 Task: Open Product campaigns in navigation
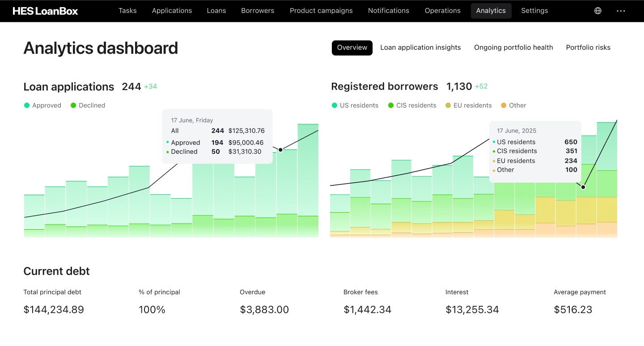click(x=321, y=11)
